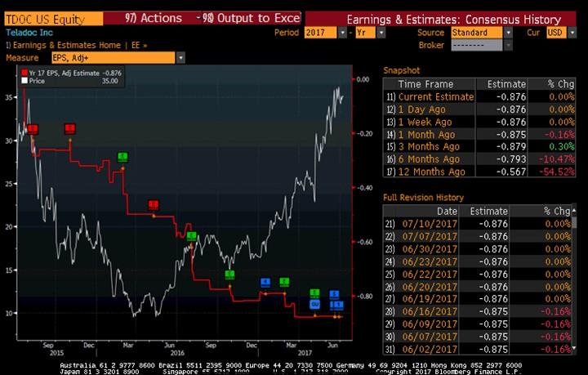Click the EE » breadcrumb link
The image size is (588, 375).
(x=139, y=46)
